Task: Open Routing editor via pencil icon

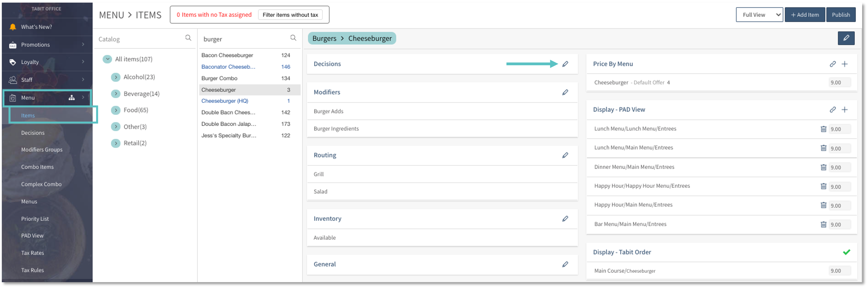Action: click(x=565, y=155)
